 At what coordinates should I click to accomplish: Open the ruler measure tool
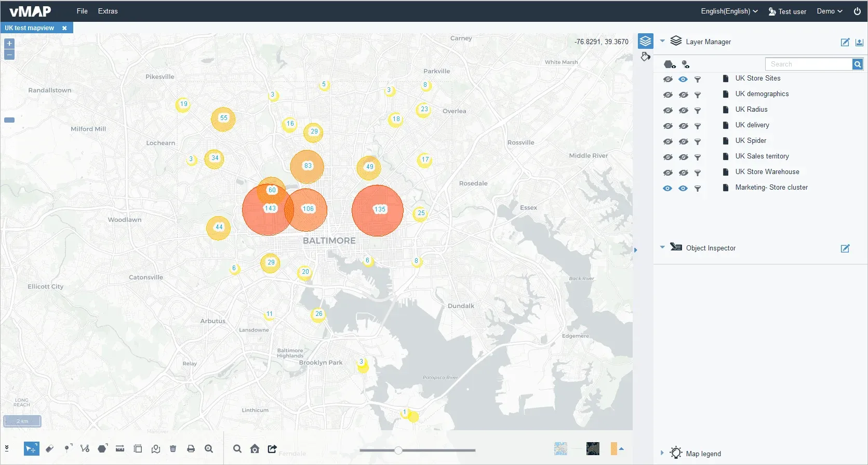[120, 448]
